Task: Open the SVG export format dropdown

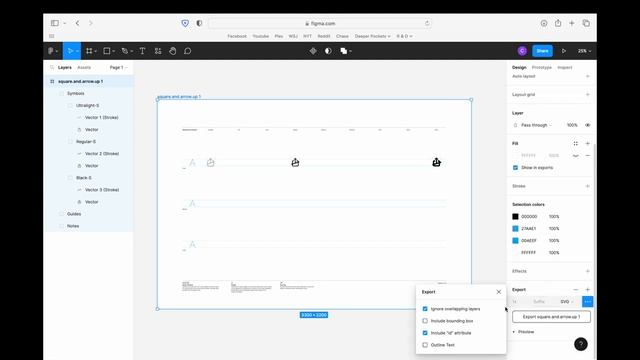Action: coord(567,302)
